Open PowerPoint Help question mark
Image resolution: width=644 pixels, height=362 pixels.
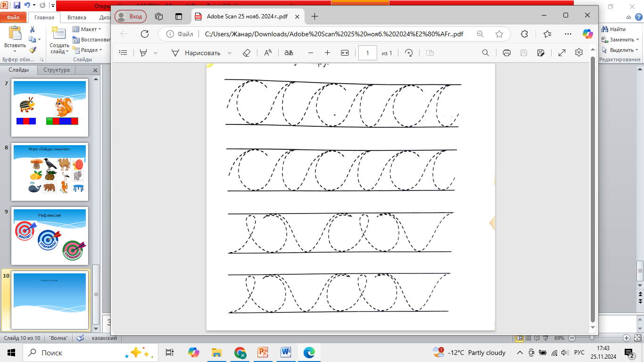point(638,17)
